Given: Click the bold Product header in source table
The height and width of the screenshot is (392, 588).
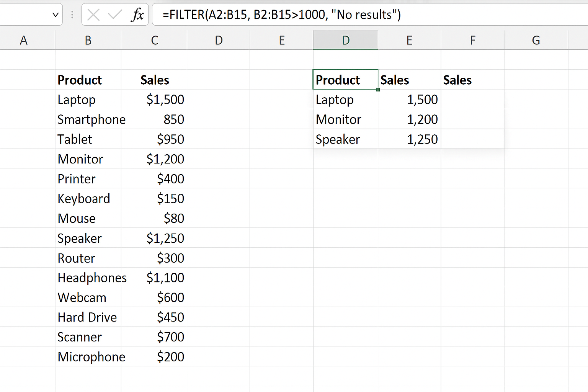Looking at the screenshot, I should tap(80, 80).
